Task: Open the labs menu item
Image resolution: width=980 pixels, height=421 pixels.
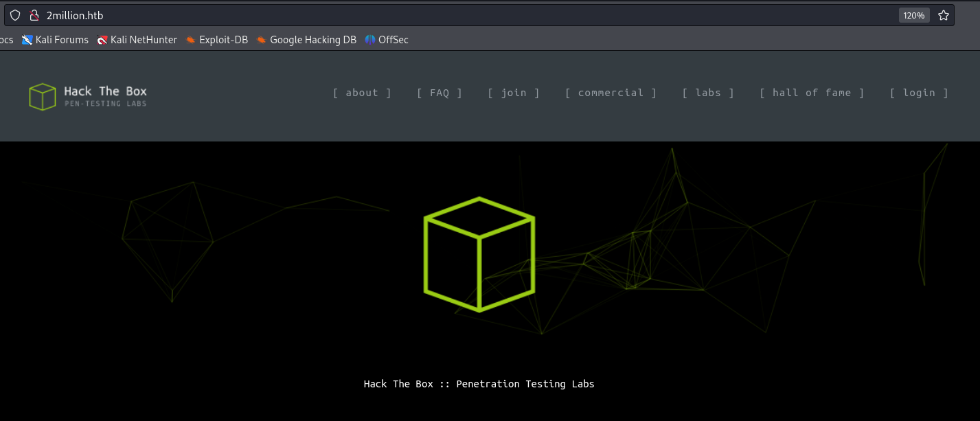Action: point(708,93)
